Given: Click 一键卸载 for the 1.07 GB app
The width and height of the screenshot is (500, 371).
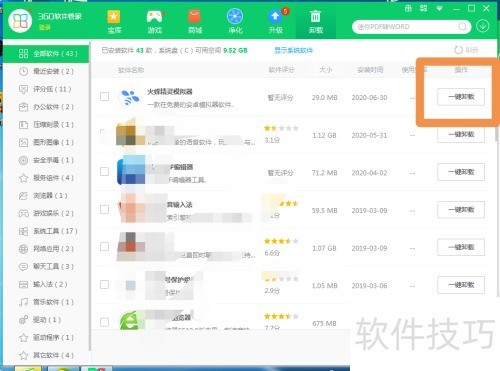Looking at the screenshot, I should coord(461,247).
